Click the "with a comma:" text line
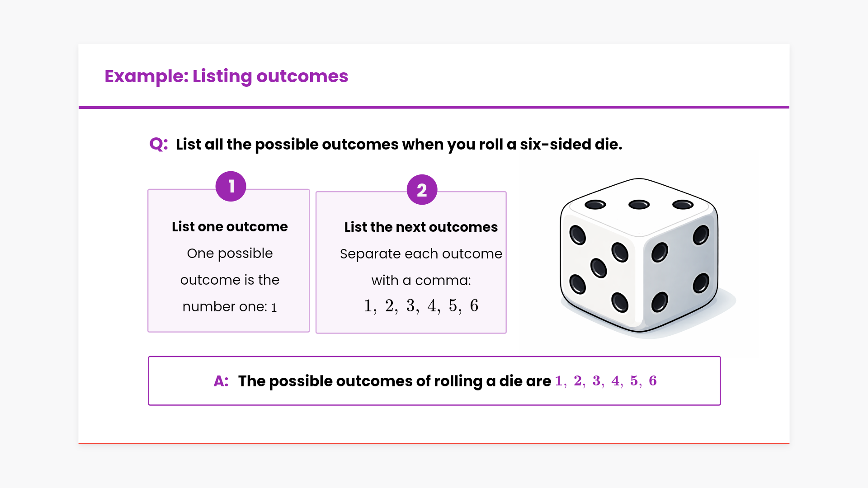The image size is (868, 488). tap(421, 280)
